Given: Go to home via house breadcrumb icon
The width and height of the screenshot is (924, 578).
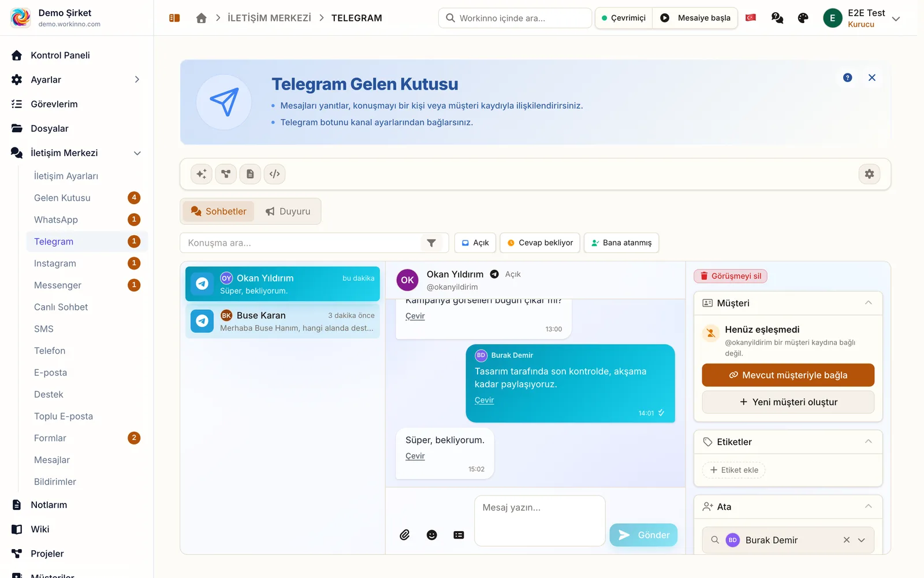Looking at the screenshot, I should pos(202,18).
